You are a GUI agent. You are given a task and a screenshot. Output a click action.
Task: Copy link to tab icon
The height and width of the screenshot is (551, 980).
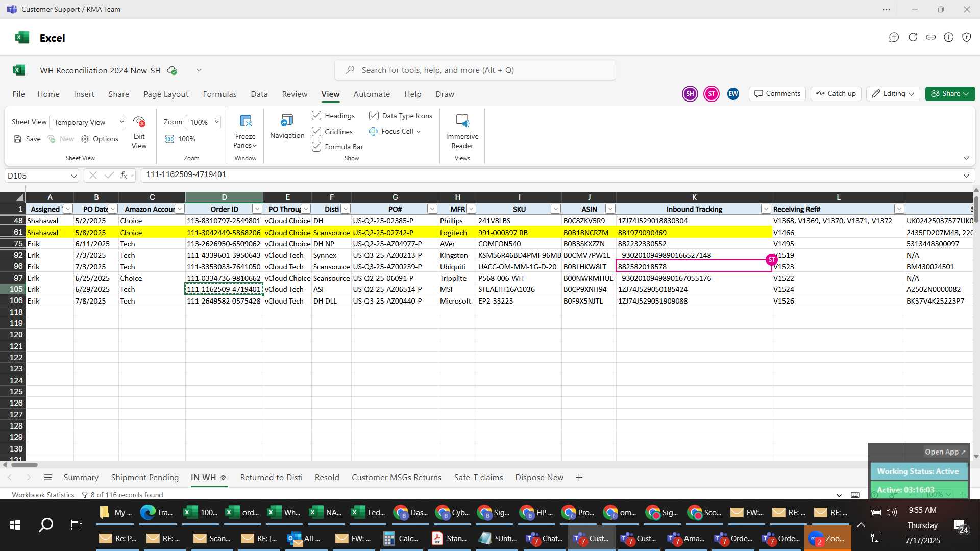pyautogui.click(x=930, y=37)
